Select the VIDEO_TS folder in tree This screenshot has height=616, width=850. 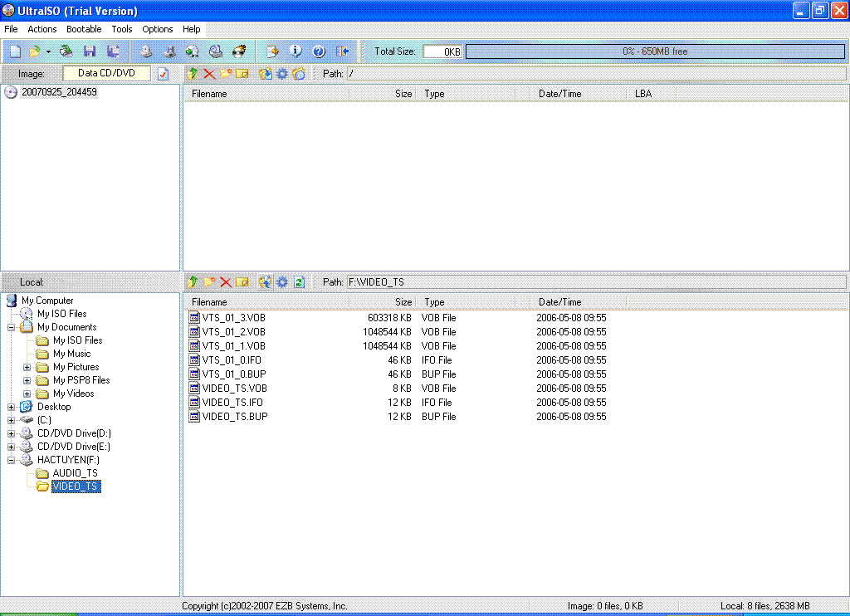click(x=76, y=486)
